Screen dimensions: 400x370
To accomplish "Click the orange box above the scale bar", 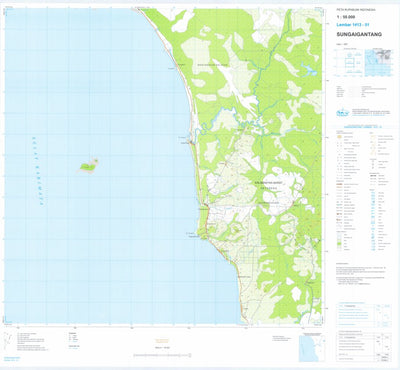I will point(163,340).
